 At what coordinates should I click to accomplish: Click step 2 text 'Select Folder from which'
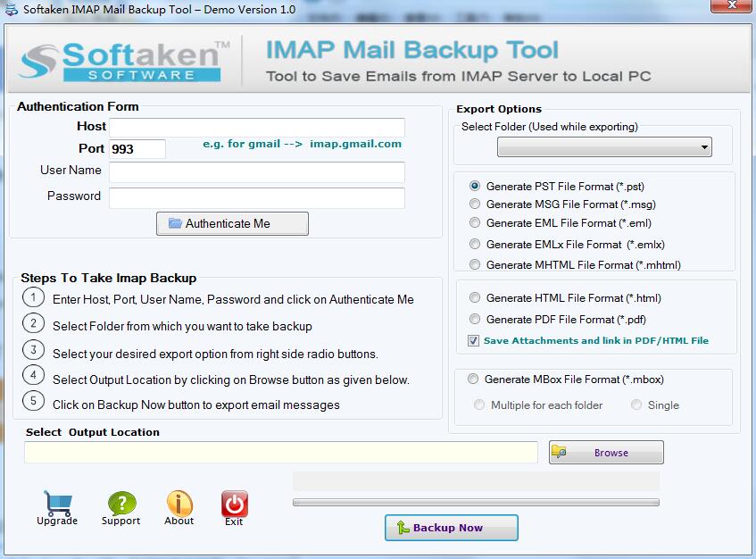coord(182,327)
